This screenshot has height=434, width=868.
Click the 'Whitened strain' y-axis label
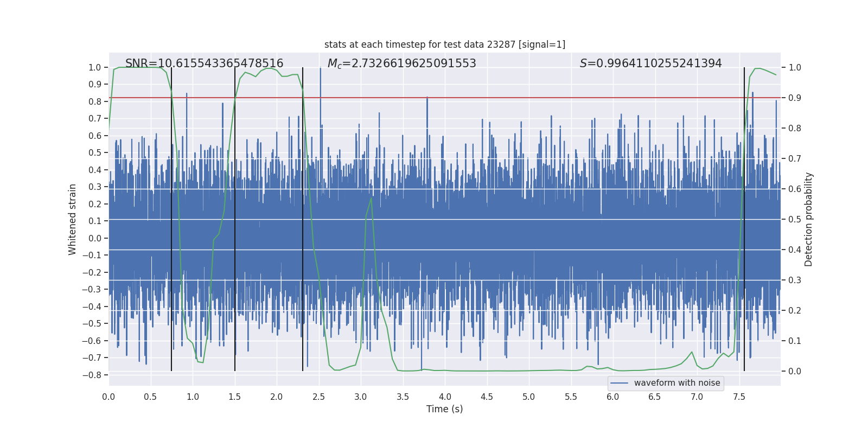[x=73, y=219]
